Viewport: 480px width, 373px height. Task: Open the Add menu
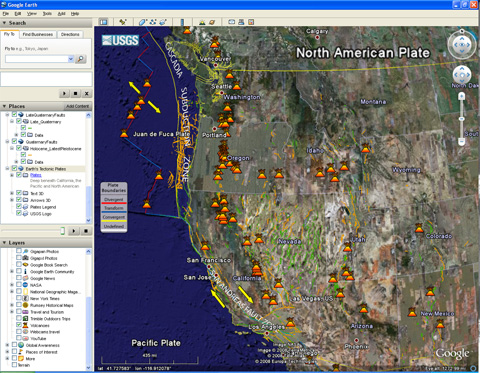pos(61,14)
